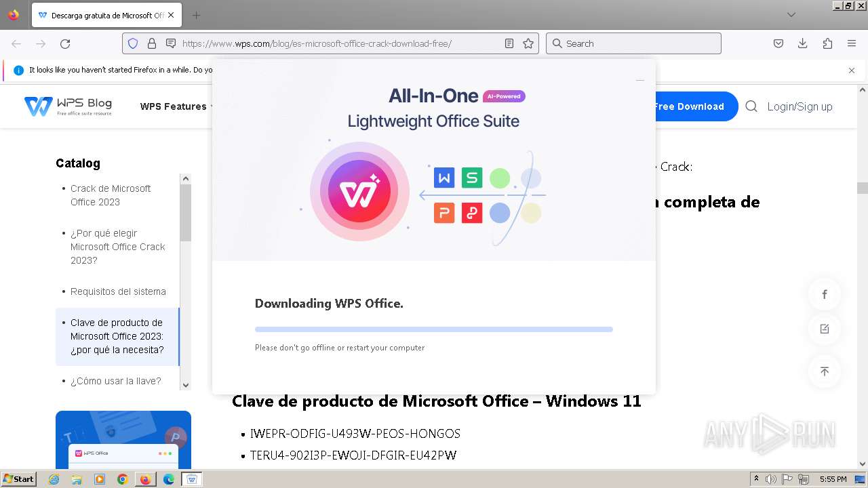Close the WPS blog tab
This screenshot has width=868, height=488.
click(x=171, y=15)
